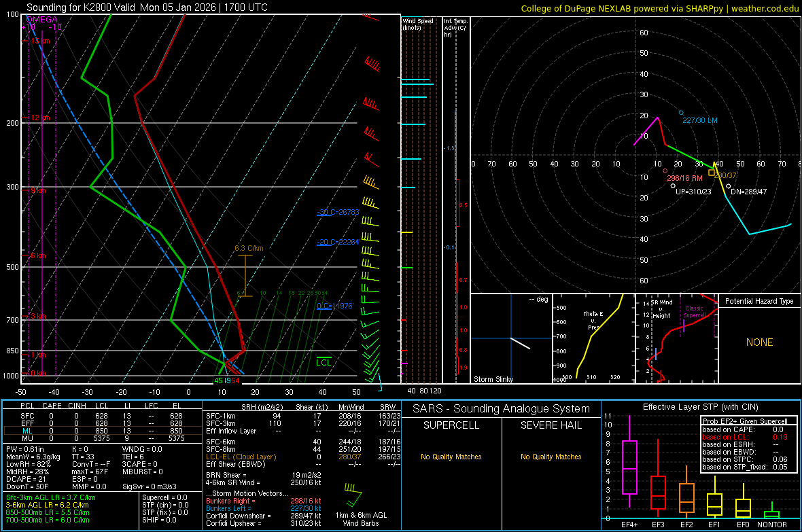The height and width of the screenshot is (532, 802).
Task: Click the Corfidi downshear DN=289/47 marker
Action: (x=729, y=186)
